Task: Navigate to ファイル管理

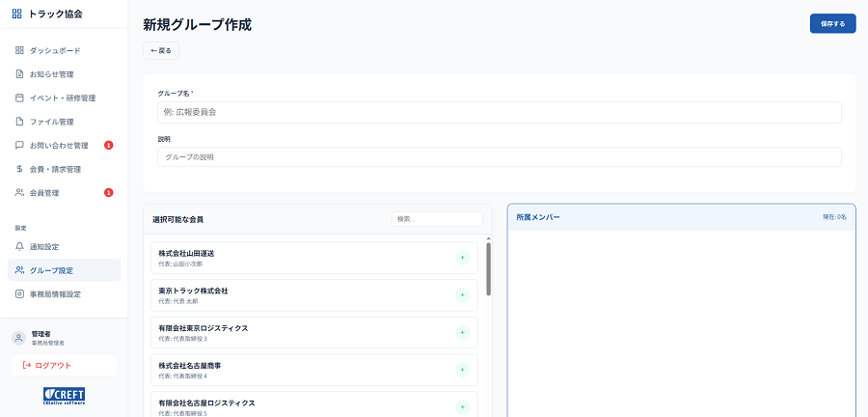Action: [51, 122]
